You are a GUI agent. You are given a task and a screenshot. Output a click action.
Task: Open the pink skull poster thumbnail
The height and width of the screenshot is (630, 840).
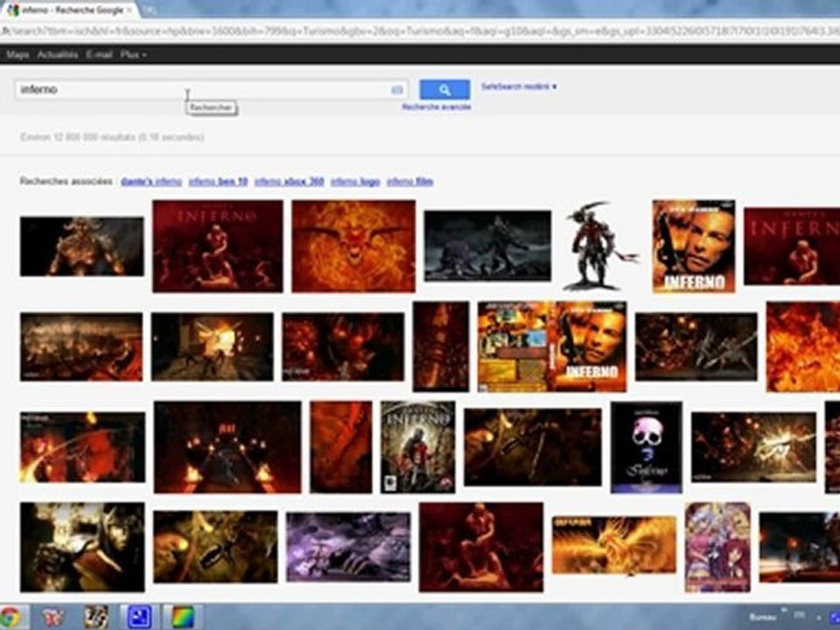[647, 447]
